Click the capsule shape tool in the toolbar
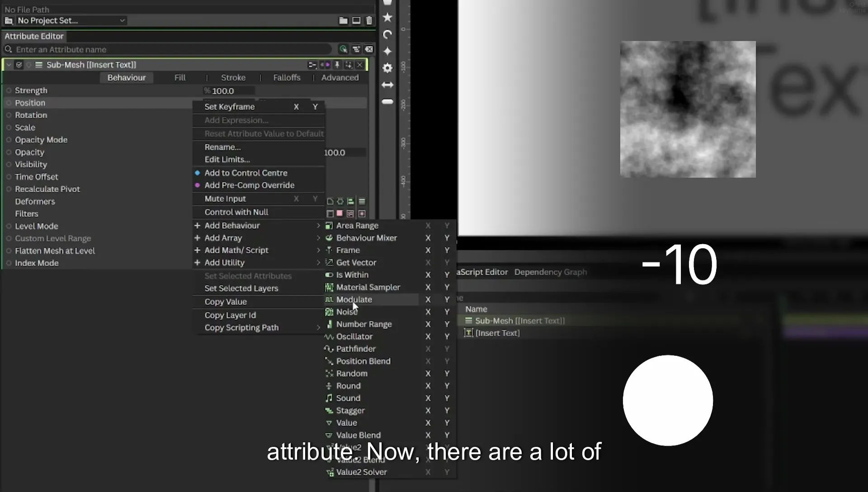 click(387, 102)
